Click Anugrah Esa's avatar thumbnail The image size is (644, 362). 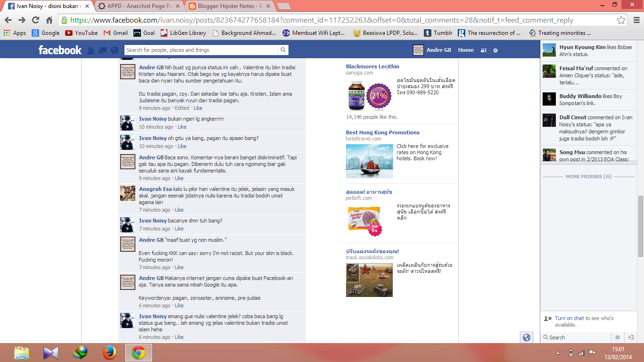[128, 193]
